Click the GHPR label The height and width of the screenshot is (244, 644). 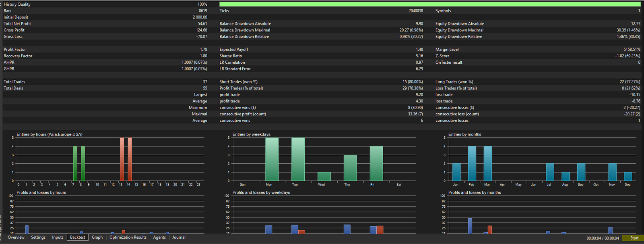9,69
